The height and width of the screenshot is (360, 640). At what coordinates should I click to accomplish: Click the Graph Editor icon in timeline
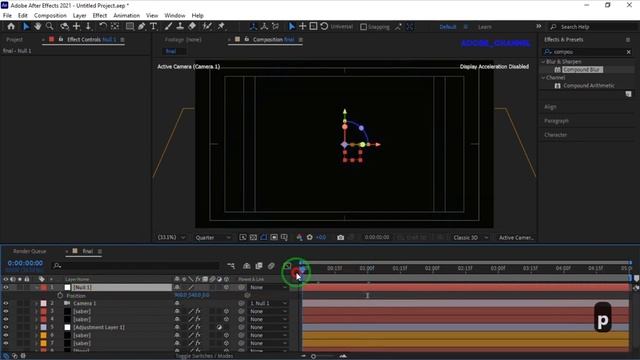287,266
